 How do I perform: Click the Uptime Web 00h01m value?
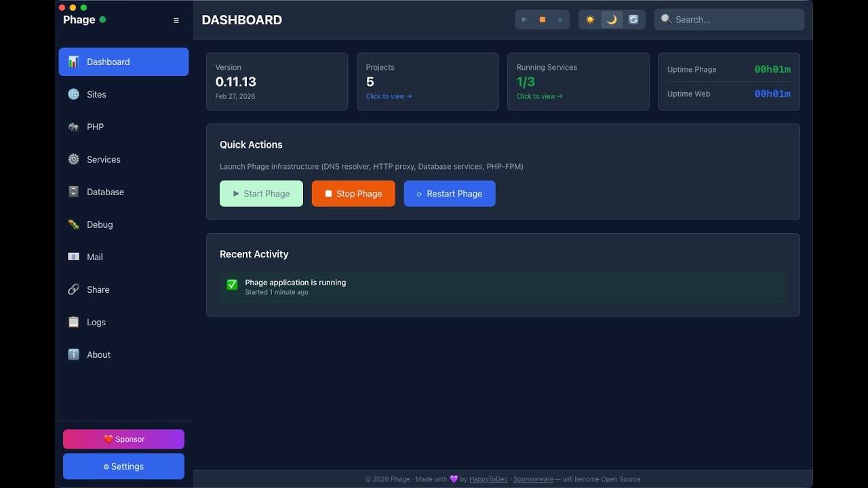click(772, 94)
